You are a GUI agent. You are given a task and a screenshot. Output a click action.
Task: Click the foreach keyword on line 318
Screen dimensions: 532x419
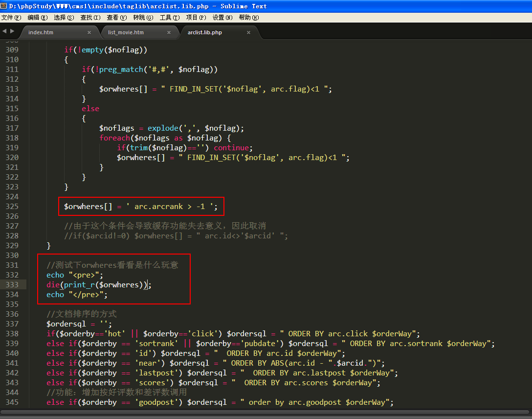tap(115, 138)
